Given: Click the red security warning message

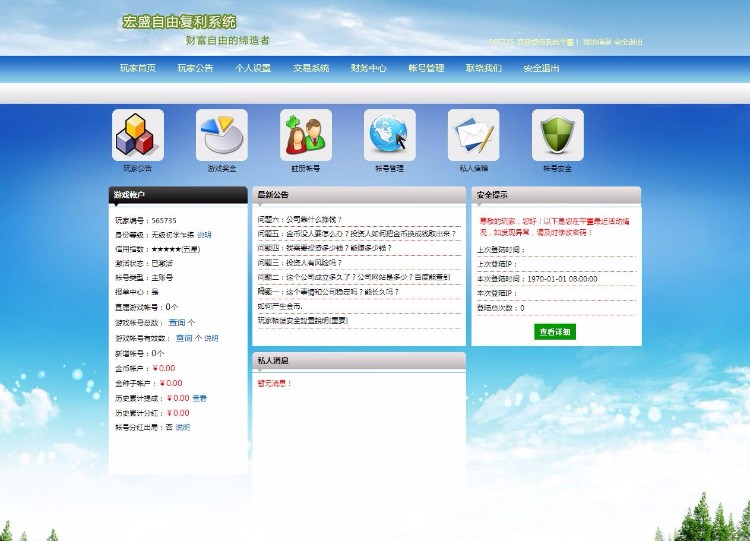Looking at the screenshot, I should [x=555, y=227].
